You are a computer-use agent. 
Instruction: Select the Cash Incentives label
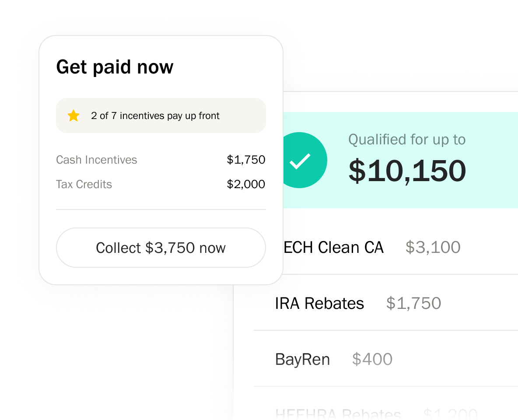pyautogui.click(x=96, y=160)
